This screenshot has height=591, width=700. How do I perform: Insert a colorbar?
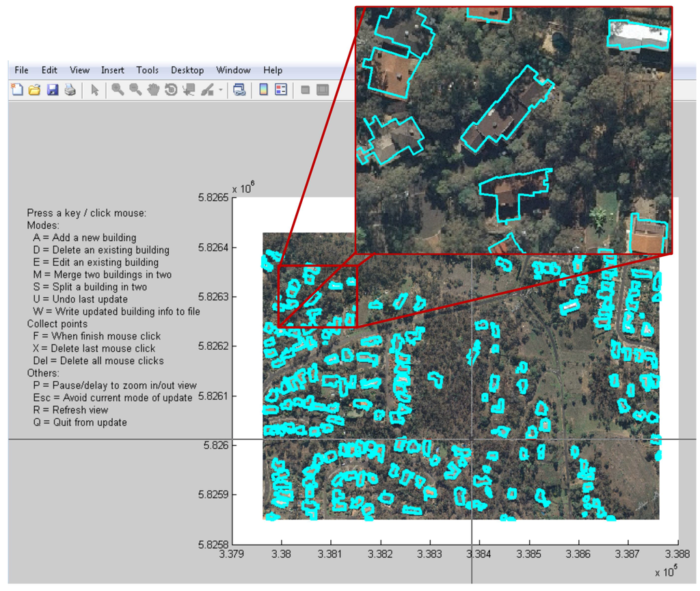coord(263,89)
